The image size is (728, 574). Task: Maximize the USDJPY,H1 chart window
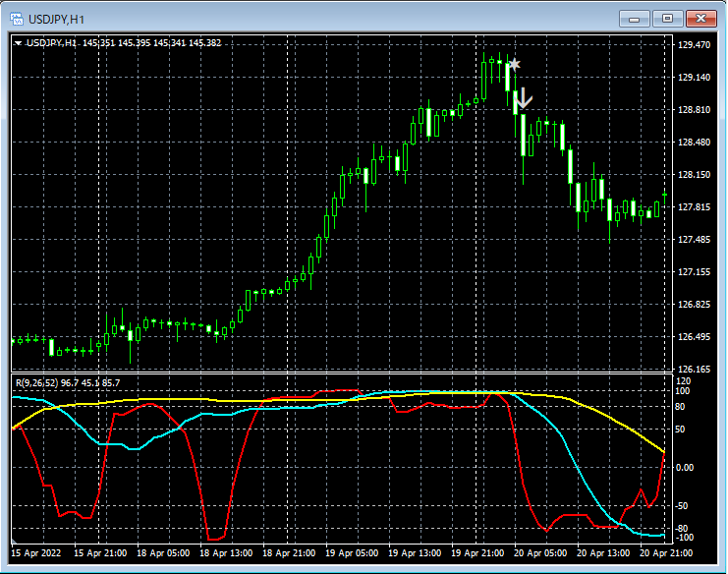(x=668, y=18)
